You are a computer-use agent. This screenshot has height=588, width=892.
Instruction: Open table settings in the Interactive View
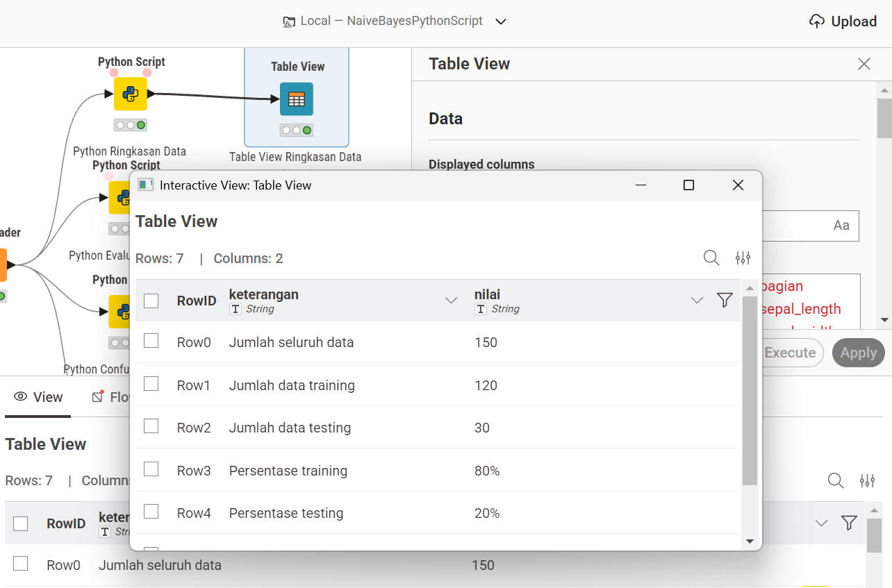click(x=743, y=258)
